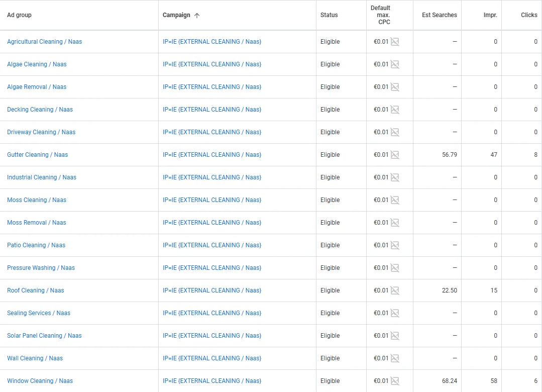Viewport: 542px width, 392px height.
Task: Click bid strategy icon in Driveway Cleaning row
Action: pos(395,132)
